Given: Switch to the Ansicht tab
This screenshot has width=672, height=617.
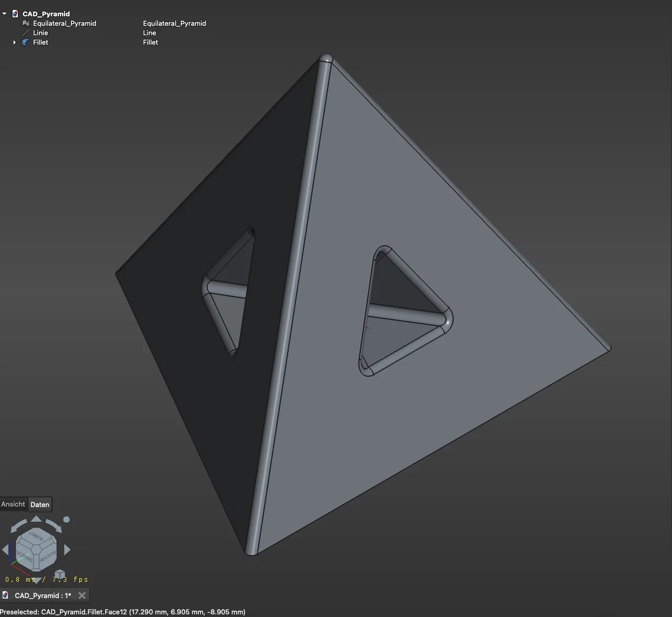Looking at the screenshot, I should tap(13, 504).
